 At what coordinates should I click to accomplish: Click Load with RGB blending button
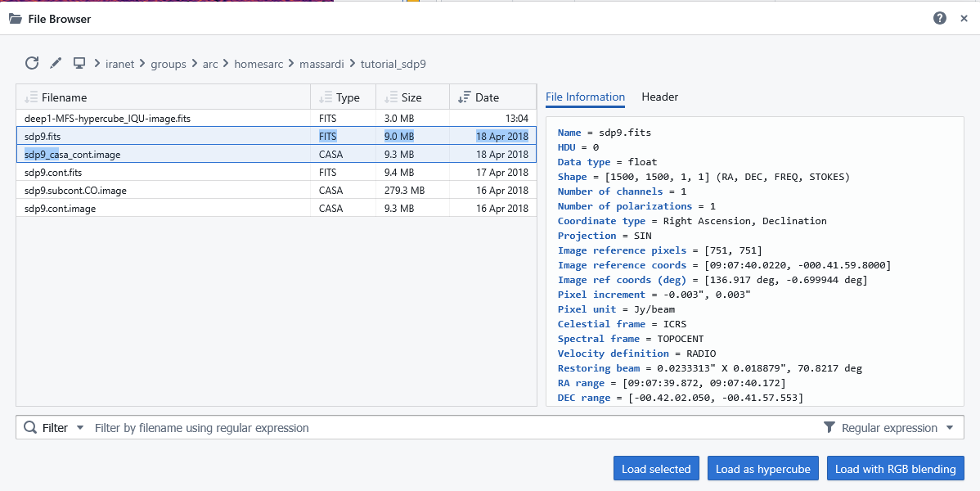(896, 468)
